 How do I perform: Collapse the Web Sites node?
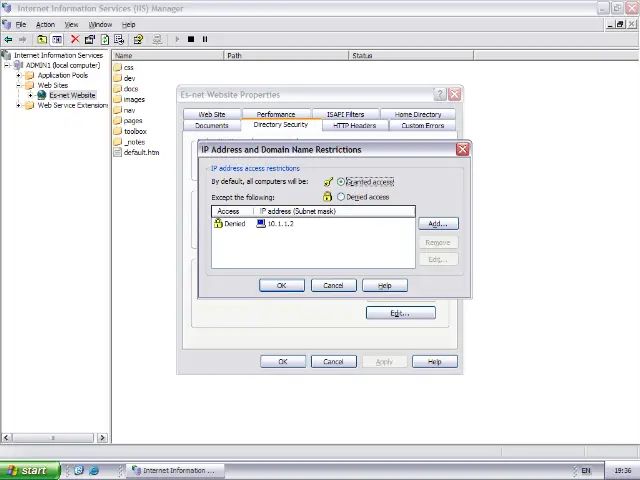pyautogui.click(x=18, y=85)
